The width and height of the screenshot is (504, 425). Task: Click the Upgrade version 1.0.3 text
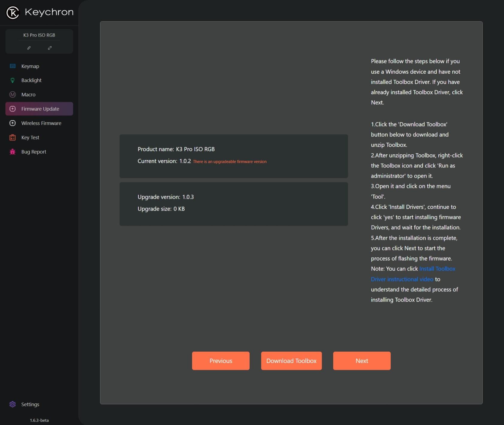tap(165, 197)
